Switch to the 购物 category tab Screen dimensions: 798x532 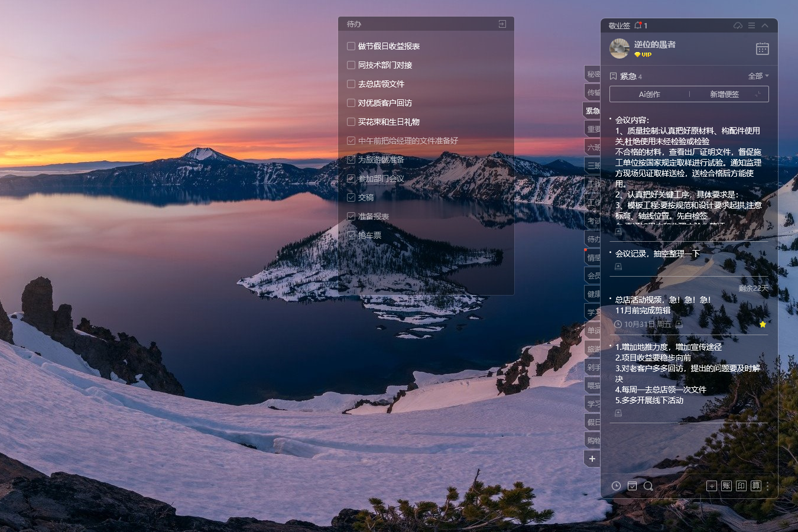[x=593, y=440]
